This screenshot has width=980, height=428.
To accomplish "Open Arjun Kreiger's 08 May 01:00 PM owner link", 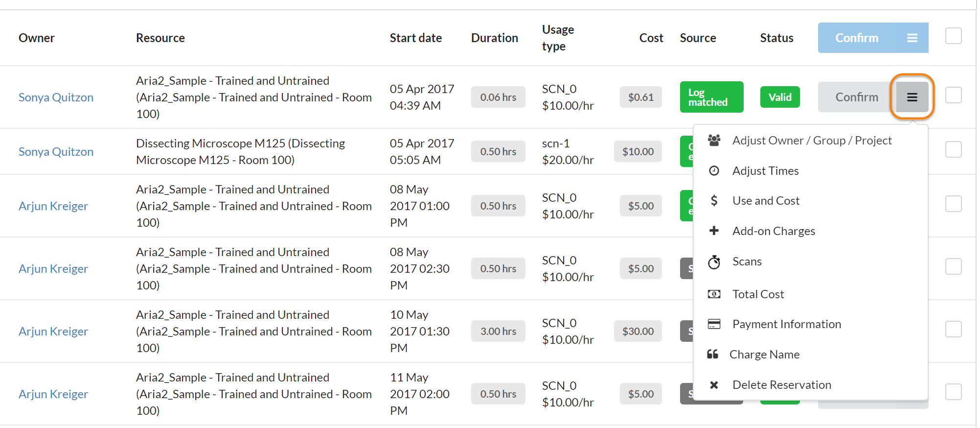I will [53, 206].
